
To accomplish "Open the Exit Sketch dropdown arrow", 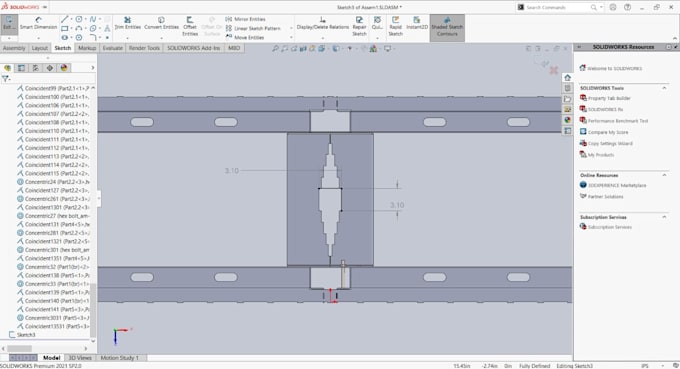I will [9, 38].
